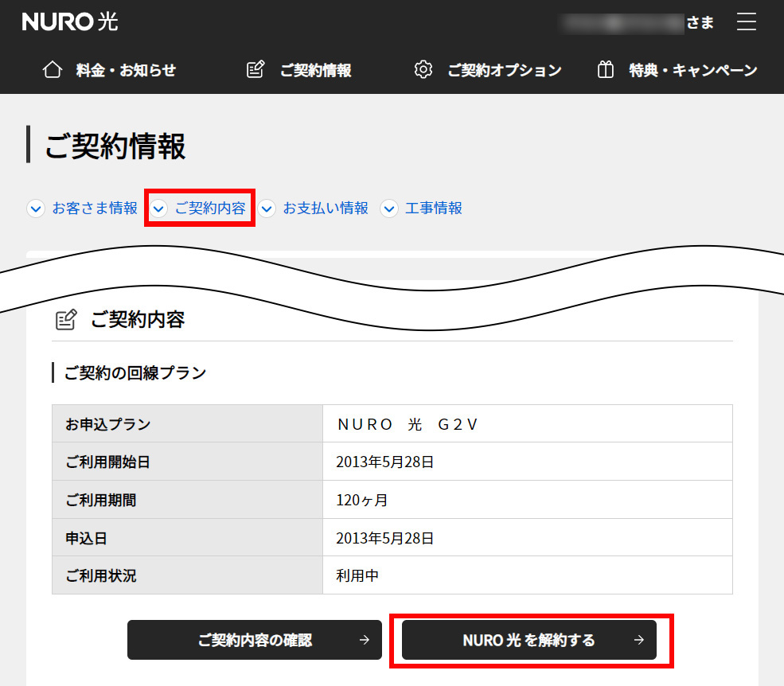The image size is (784, 686).
Task: Select the ご契約情報 page title
Action: 115,146
